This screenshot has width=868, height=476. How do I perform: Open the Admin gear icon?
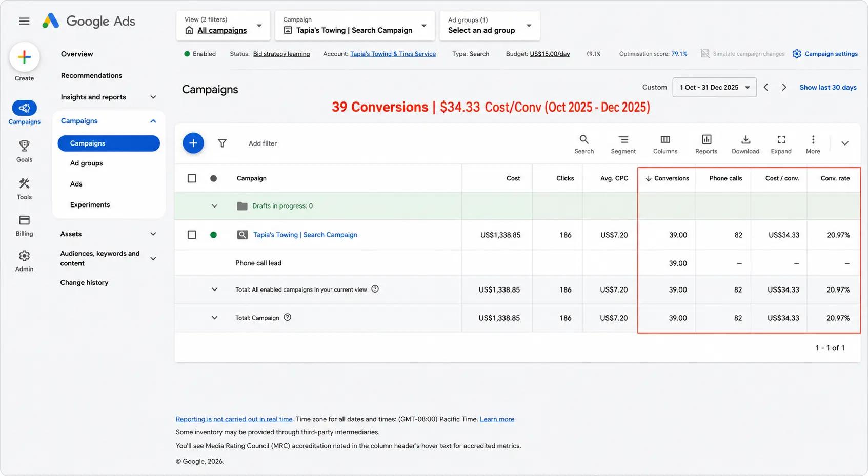24,256
